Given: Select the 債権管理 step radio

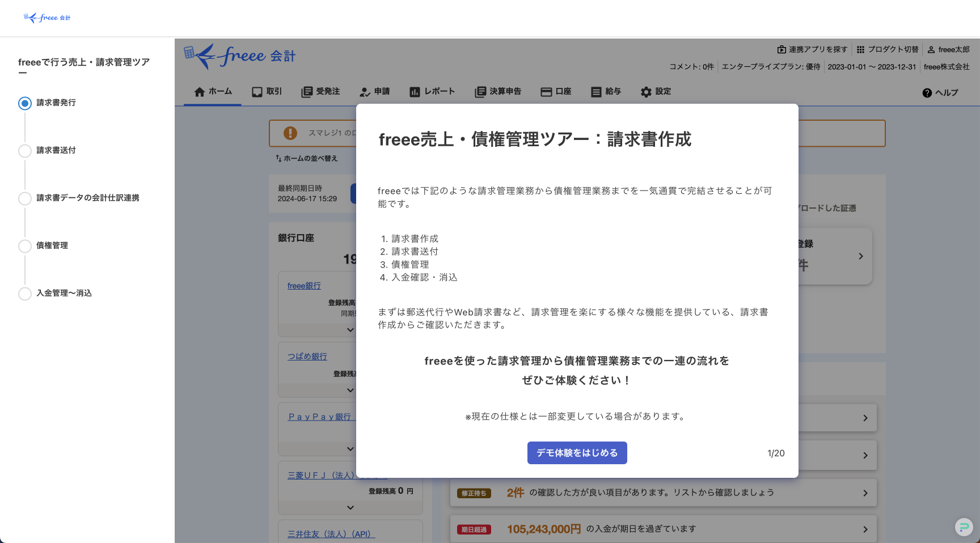Looking at the screenshot, I should (x=25, y=246).
